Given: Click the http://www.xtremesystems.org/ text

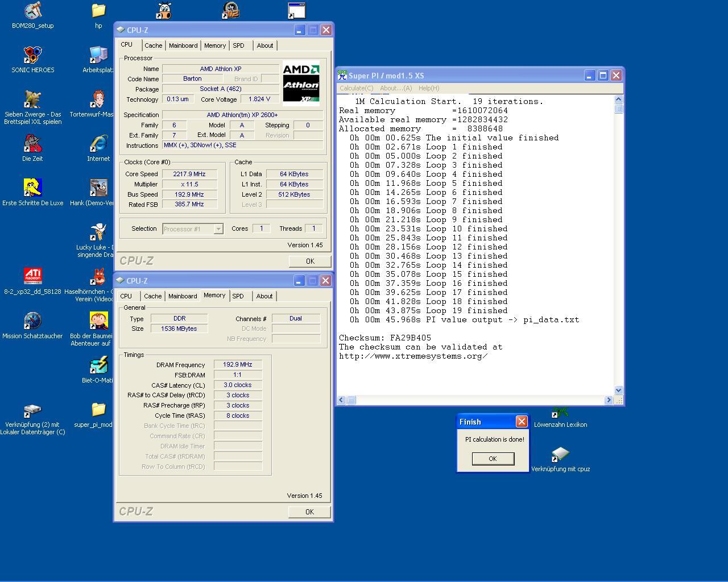Looking at the screenshot, I should (x=413, y=356).
